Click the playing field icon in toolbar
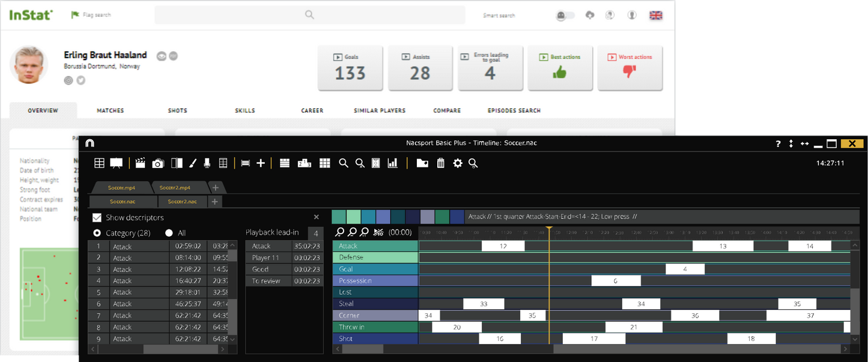 pos(376,163)
